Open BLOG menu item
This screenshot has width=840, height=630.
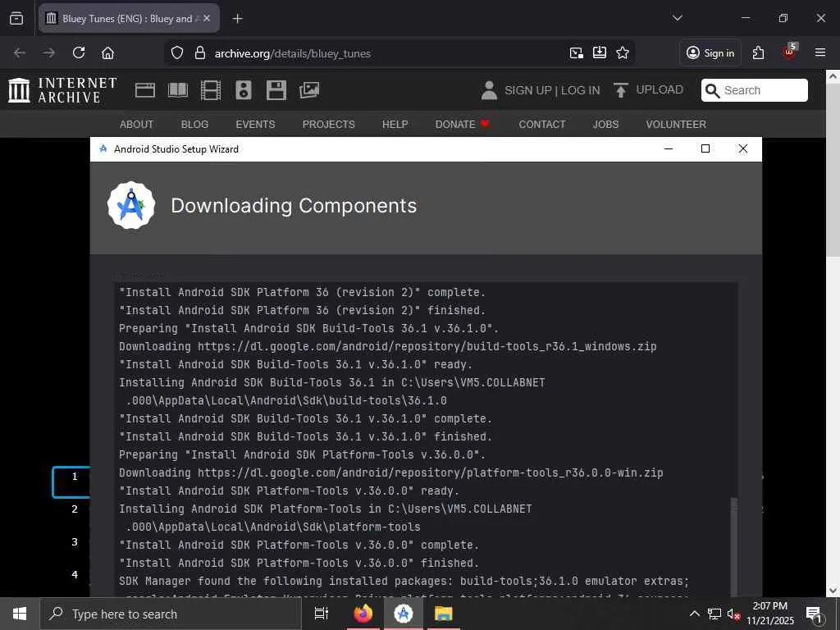pyautogui.click(x=194, y=125)
